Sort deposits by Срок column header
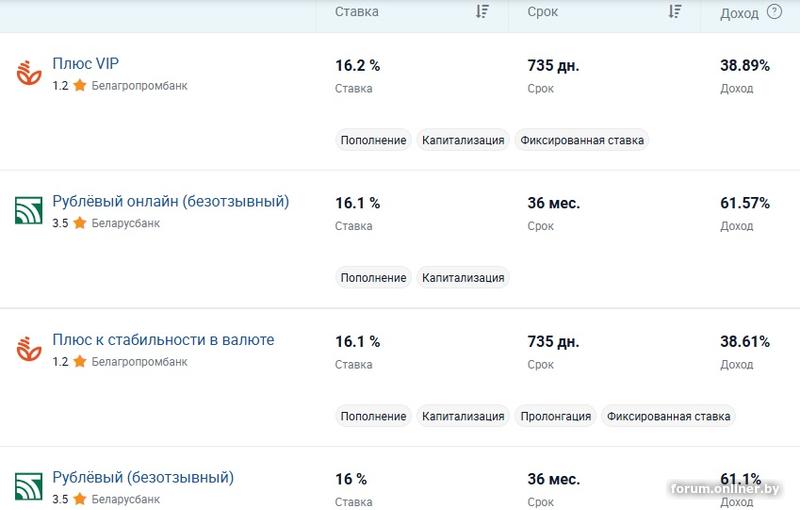The height and width of the screenshot is (510, 800). [x=542, y=12]
